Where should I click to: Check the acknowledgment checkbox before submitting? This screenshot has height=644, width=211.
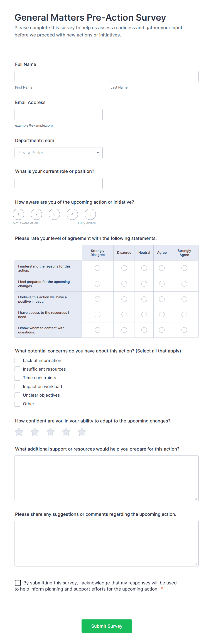pos(18,583)
